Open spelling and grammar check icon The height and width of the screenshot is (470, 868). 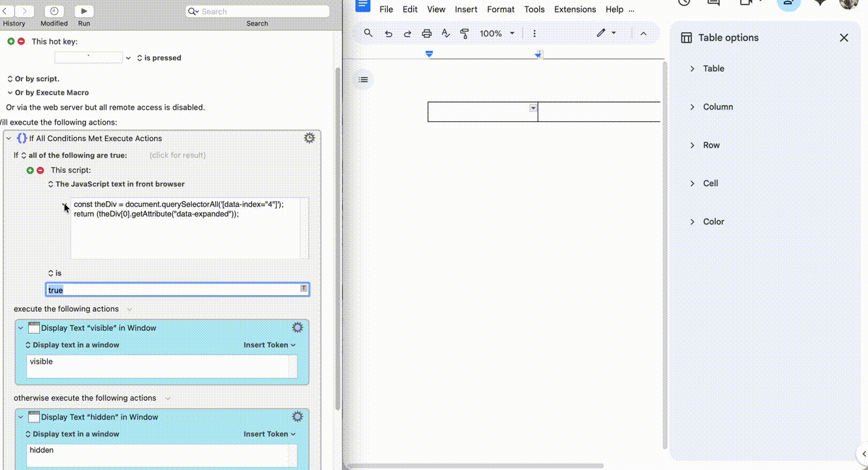click(446, 33)
